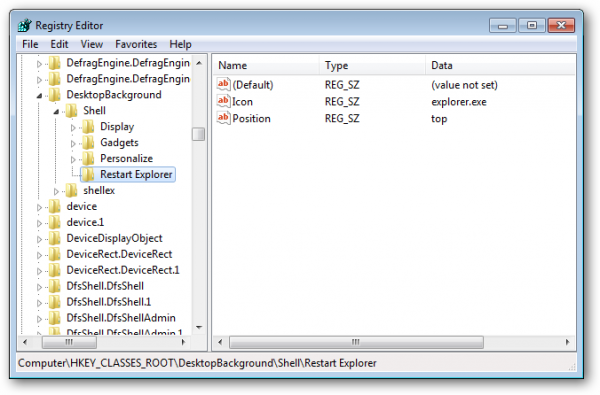Open the Favorites menu
600x395 pixels.
coord(136,44)
